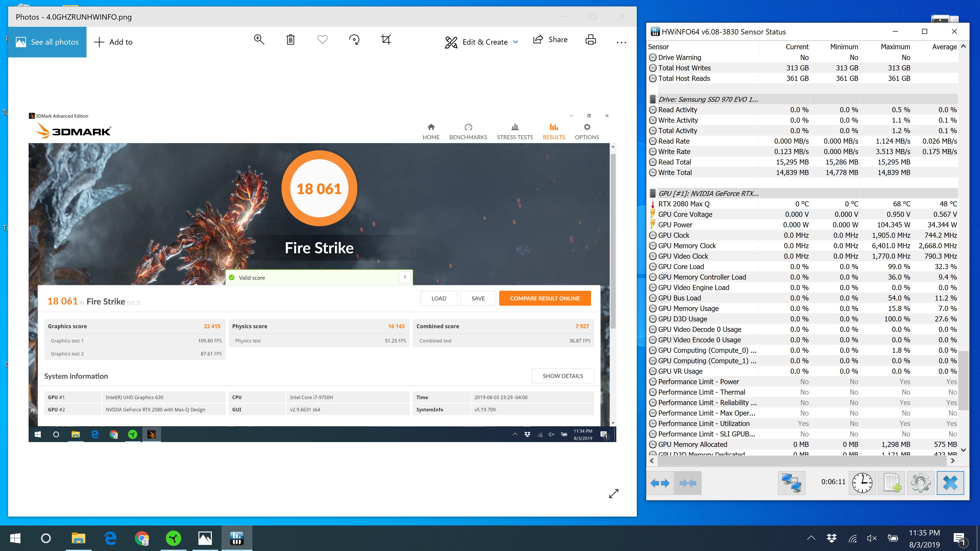Viewport: 980px width, 551px height.
Task: Click the taskbar clock showing 11:35 PM
Action: click(x=924, y=539)
